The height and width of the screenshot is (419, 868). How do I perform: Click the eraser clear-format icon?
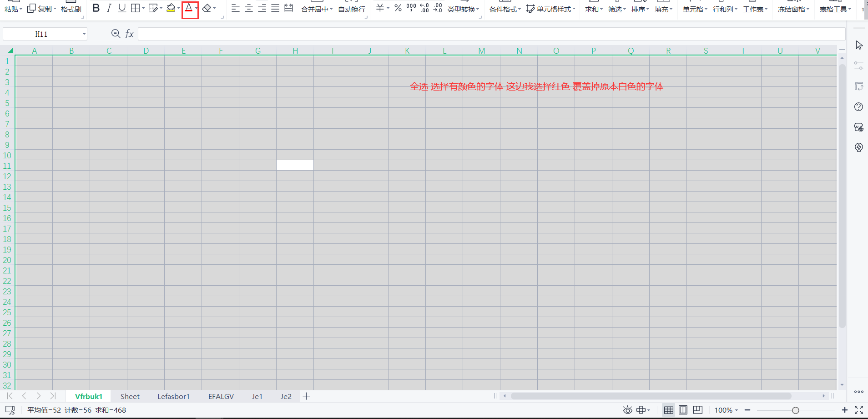(x=207, y=8)
